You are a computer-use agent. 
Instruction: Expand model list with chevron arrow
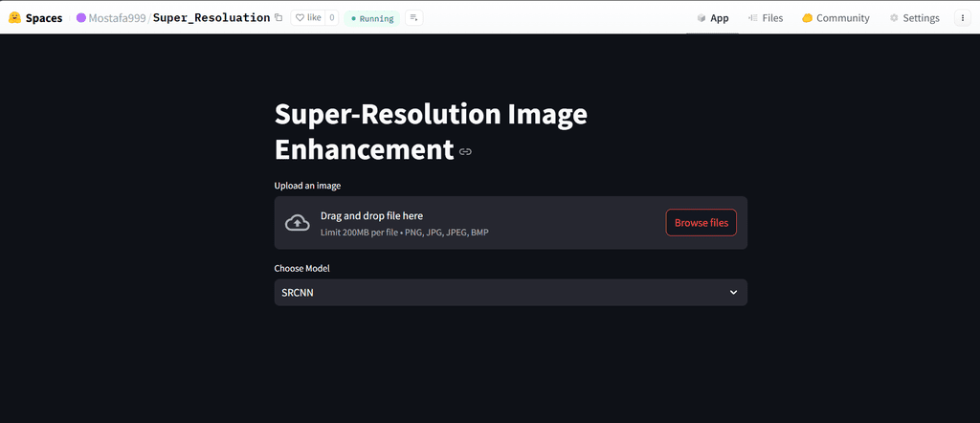(733, 293)
